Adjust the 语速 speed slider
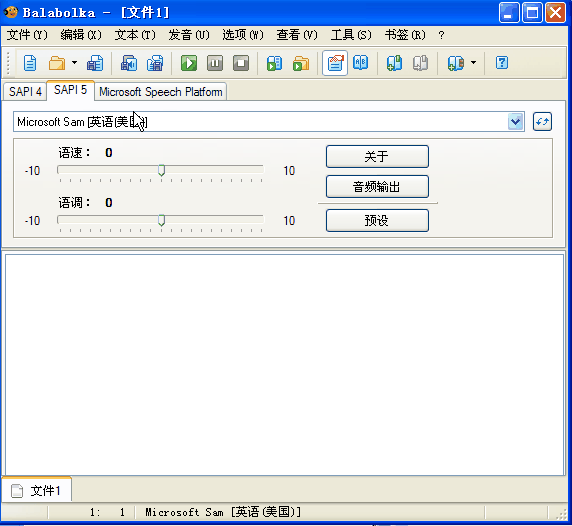The width and height of the screenshot is (572, 526). click(x=161, y=170)
